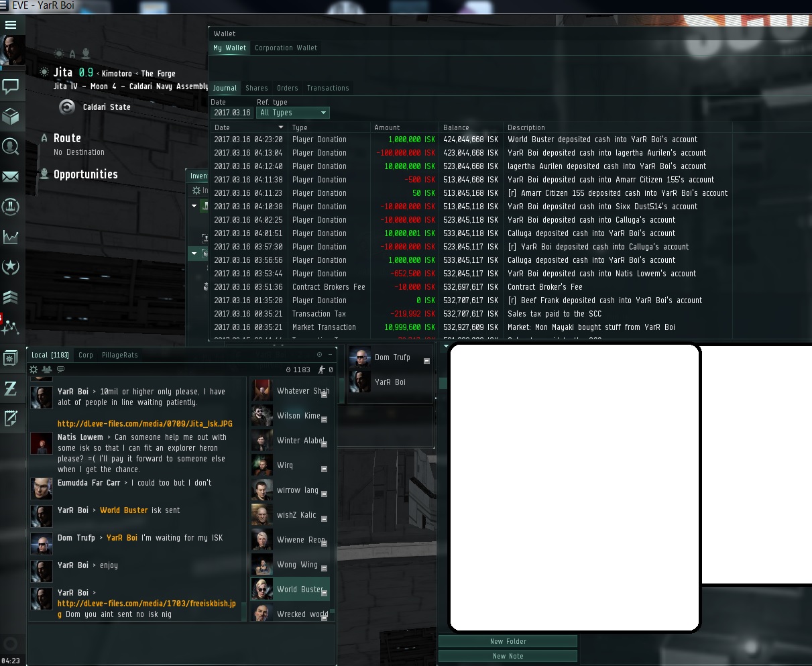Screen dimensions: 812x666
Task: Open EVE Mail envelope icon
Action: coord(11,176)
